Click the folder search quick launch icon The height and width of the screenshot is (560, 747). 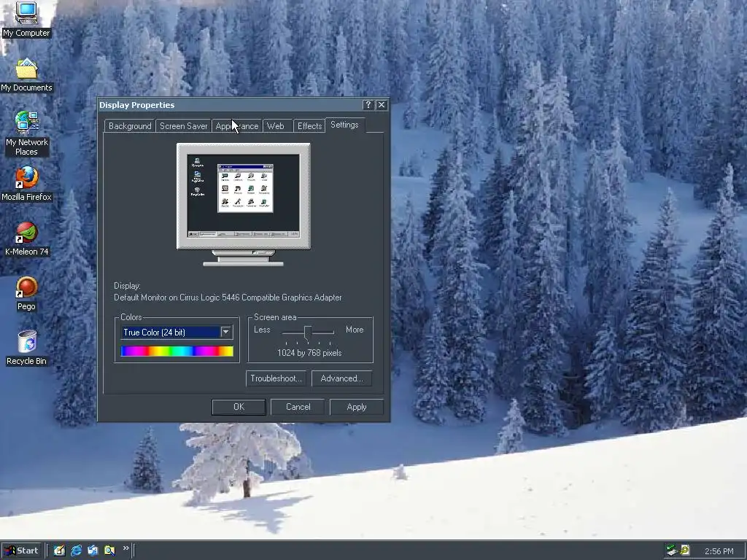click(109, 551)
